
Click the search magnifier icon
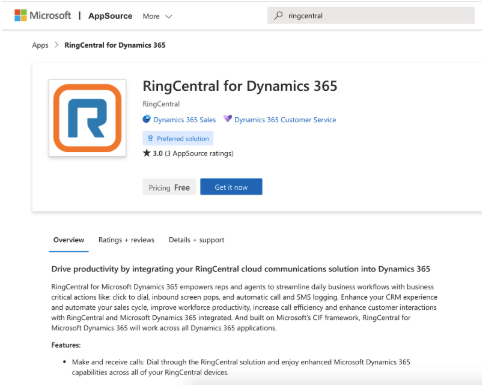tap(278, 15)
